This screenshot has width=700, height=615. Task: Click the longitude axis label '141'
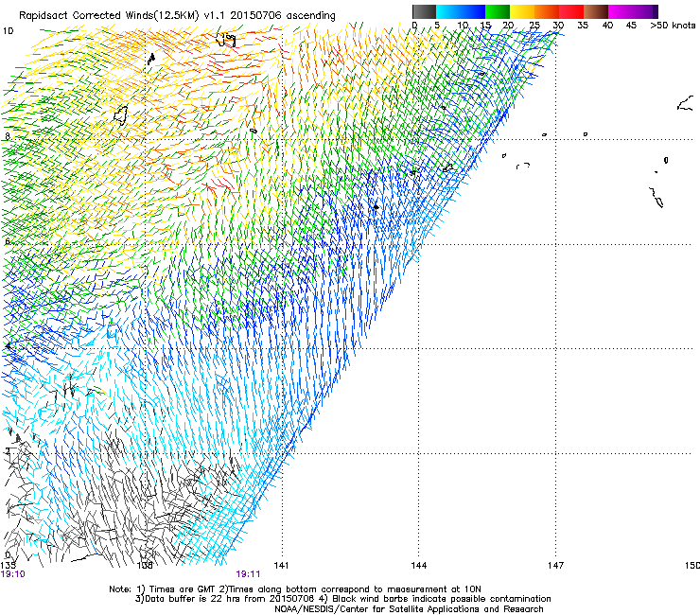(x=281, y=566)
